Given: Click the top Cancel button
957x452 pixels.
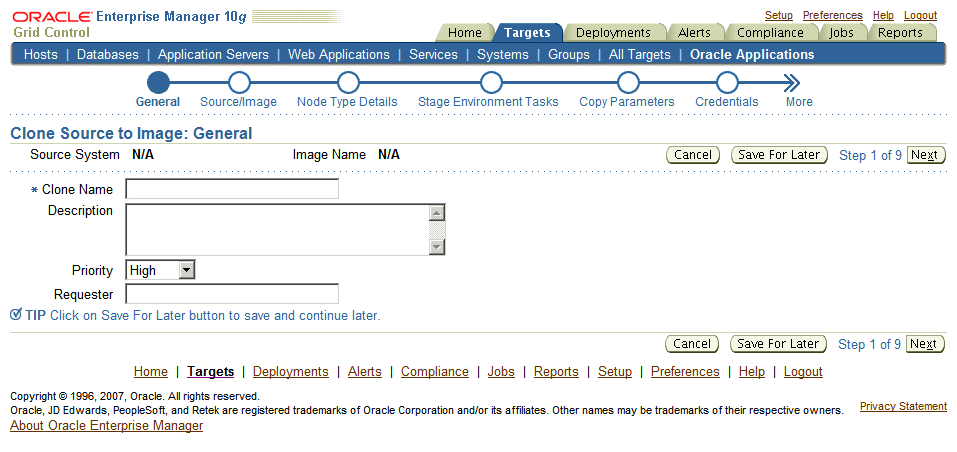Looking at the screenshot, I should (693, 155).
